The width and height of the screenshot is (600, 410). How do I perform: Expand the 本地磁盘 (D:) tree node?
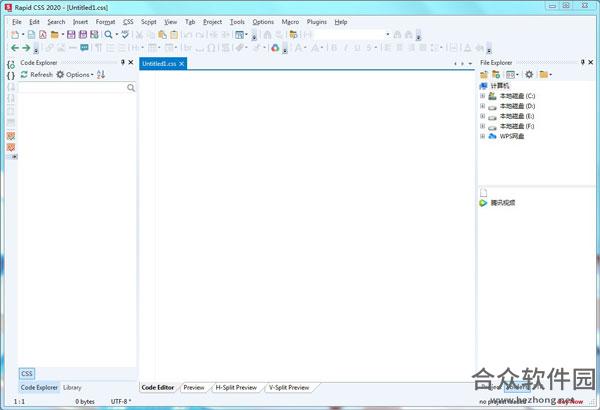483,106
